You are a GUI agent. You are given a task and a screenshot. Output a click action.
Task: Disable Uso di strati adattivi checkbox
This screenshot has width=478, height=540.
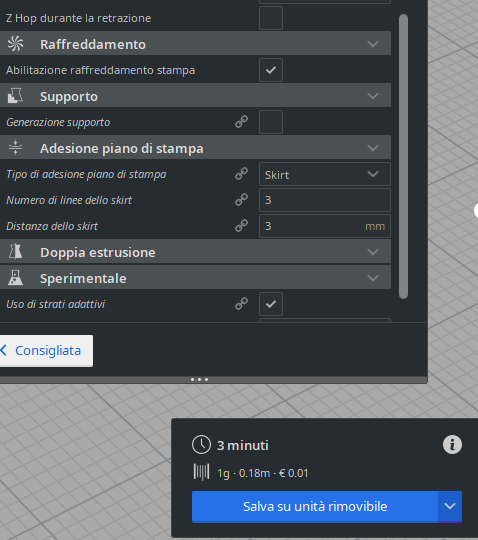(271, 304)
